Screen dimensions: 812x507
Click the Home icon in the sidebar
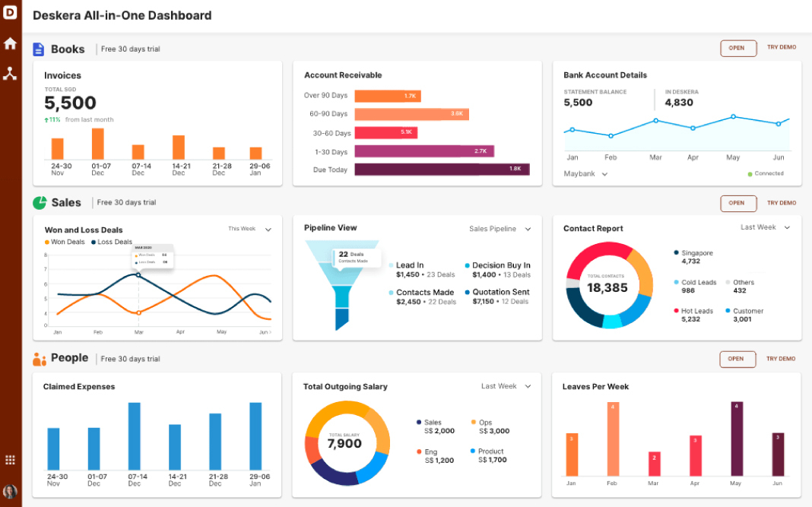[x=11, y=43]
